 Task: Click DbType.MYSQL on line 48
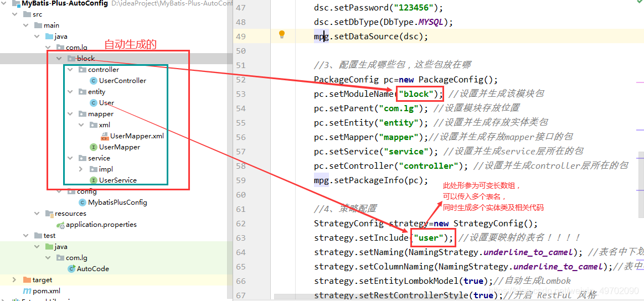414,22
